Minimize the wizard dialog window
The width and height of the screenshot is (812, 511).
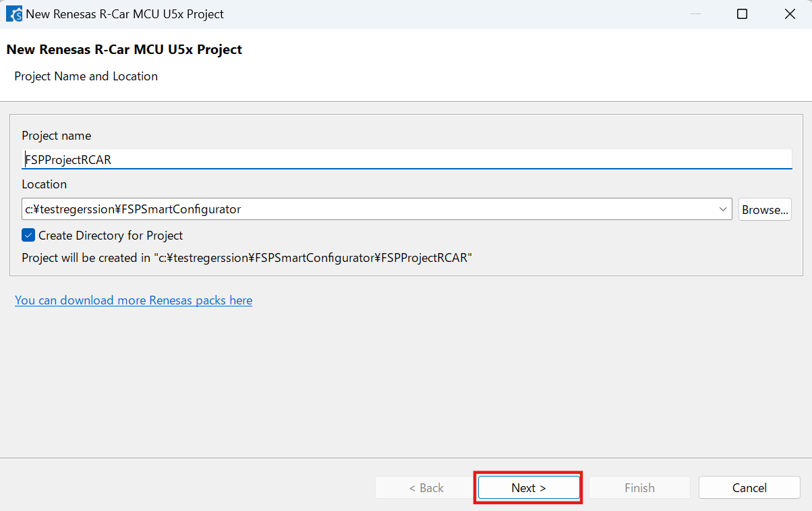[695, 14]
